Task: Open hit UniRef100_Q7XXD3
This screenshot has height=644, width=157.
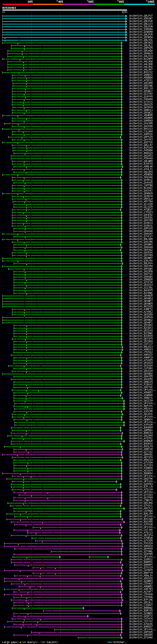Action: click(141, 495)
